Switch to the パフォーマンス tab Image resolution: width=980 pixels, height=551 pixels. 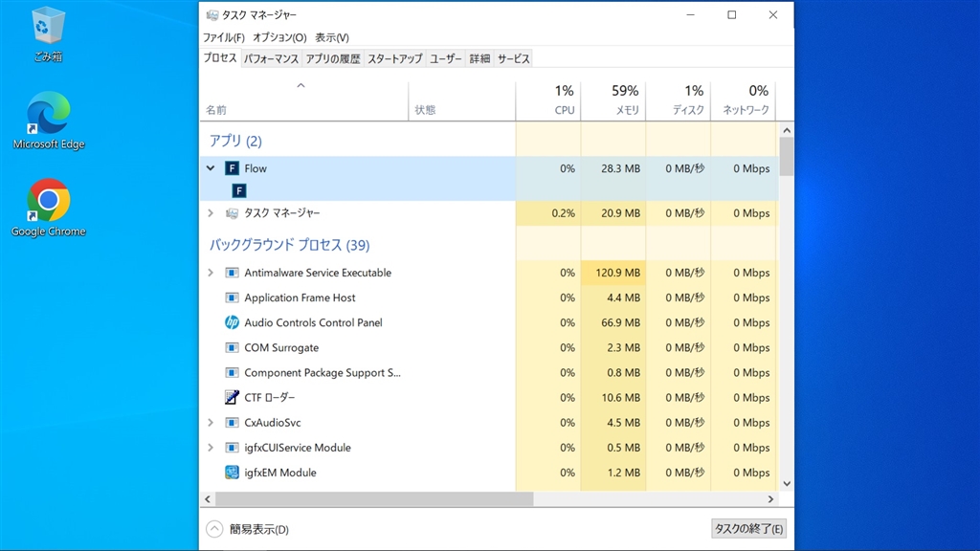click(271, 58)
